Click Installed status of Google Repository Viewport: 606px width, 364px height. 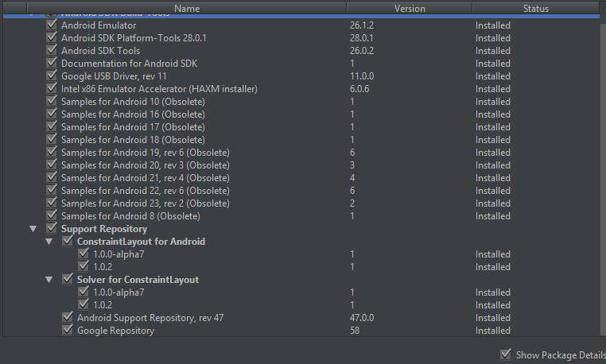click(x=493, y=331)
